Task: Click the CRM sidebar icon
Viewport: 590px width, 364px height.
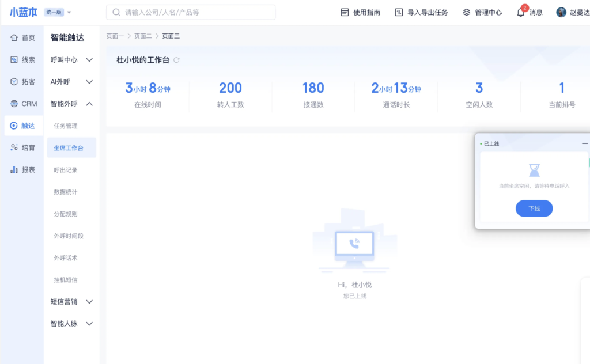Action: (x=14, y=104)
